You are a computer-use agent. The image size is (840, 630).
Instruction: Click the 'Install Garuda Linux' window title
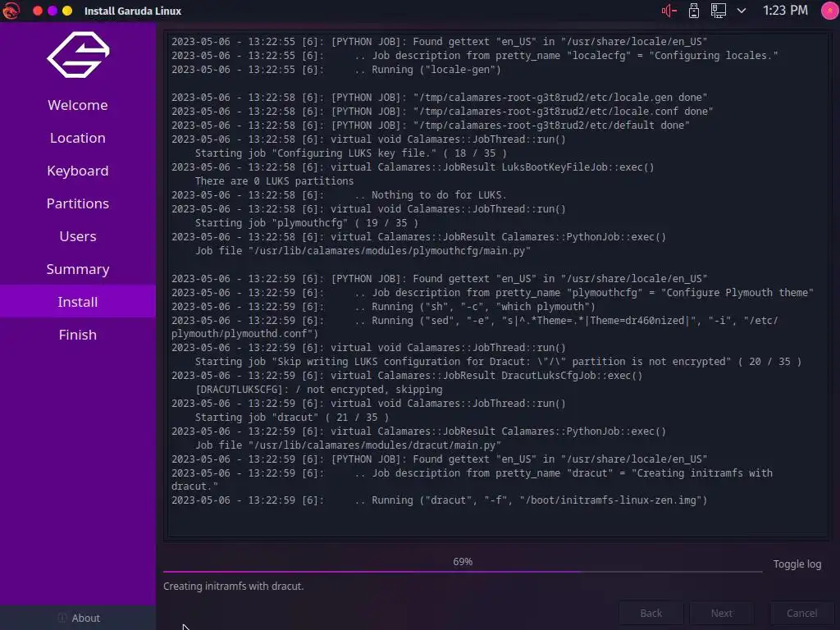[x=133, y=11]
